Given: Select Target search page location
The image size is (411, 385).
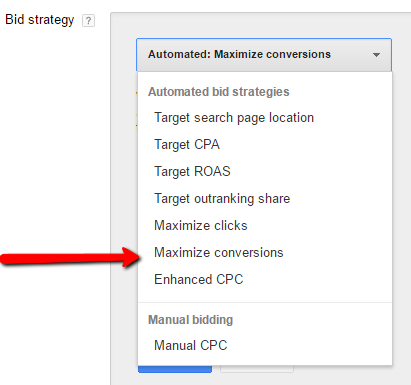Looking at the screenshot, I should click(234, 118).
